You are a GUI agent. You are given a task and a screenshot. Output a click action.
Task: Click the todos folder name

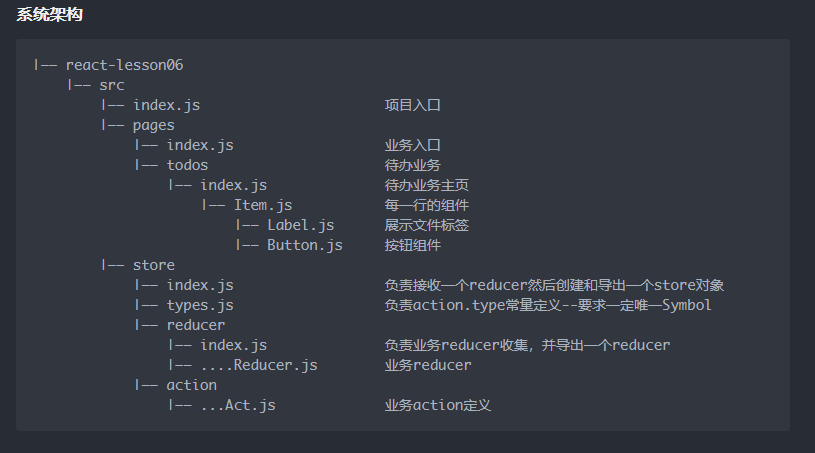tap(187, 165)
